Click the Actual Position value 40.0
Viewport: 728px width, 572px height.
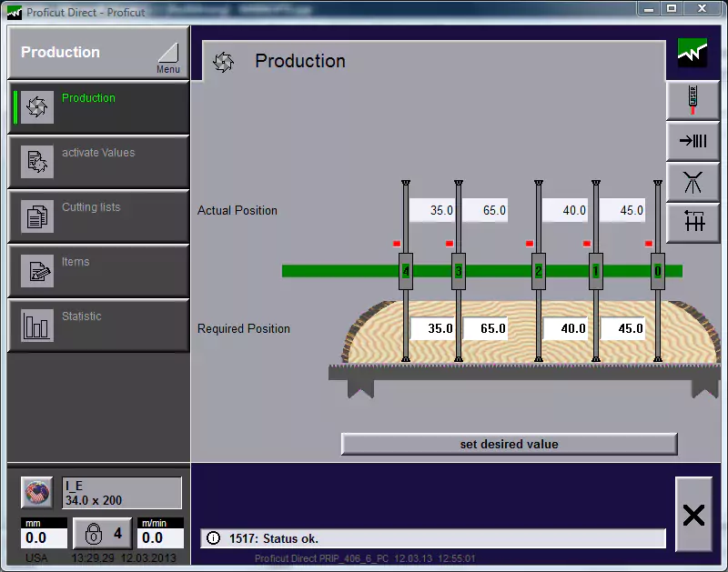click(565, 210)
